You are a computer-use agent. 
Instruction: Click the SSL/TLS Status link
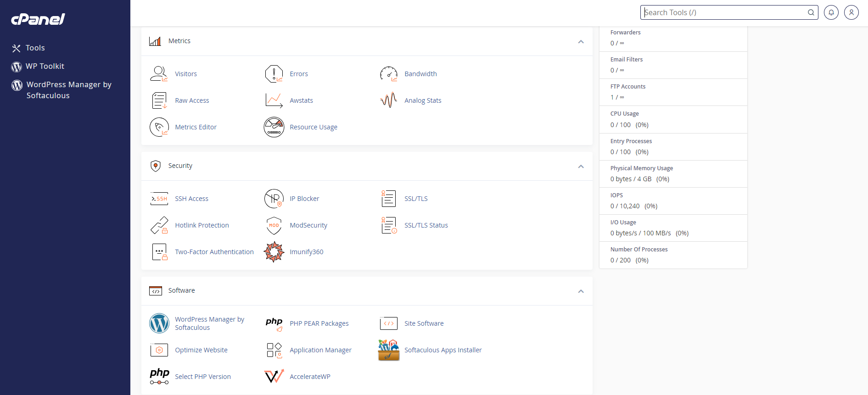point(426,225)
